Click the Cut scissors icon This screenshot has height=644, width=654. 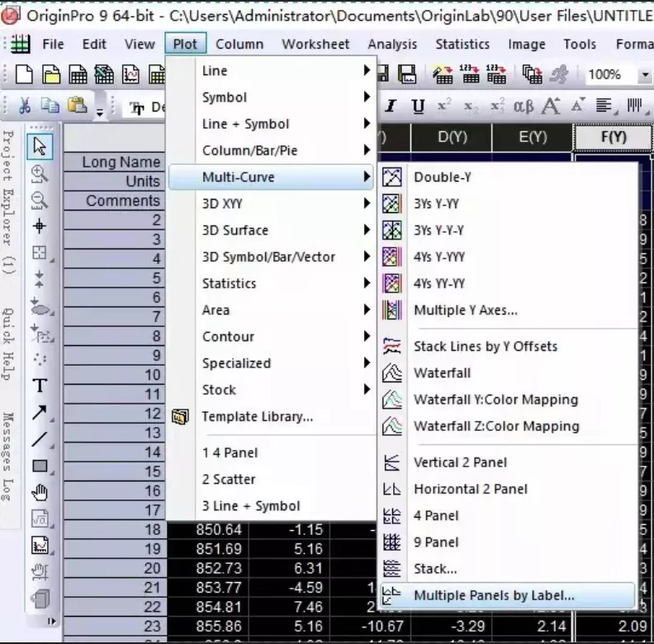pos(25,106)
